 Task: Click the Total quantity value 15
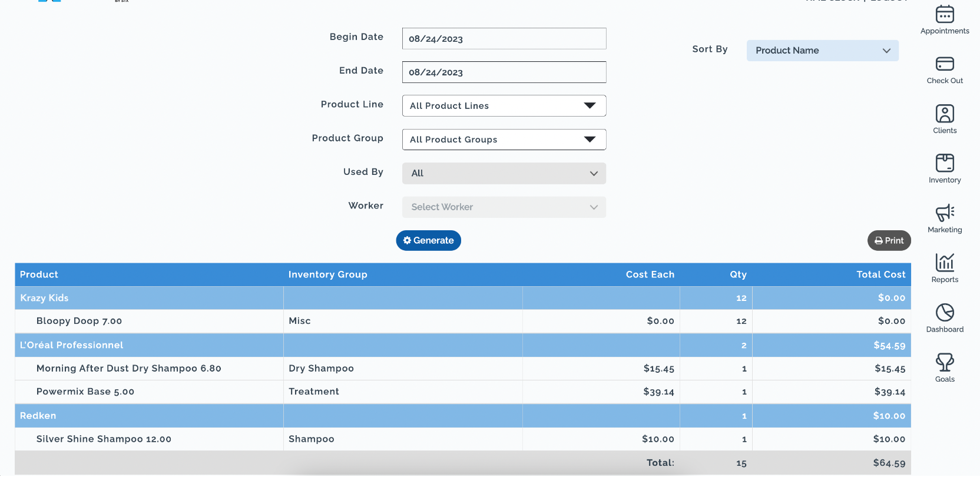tap(741, 463)
